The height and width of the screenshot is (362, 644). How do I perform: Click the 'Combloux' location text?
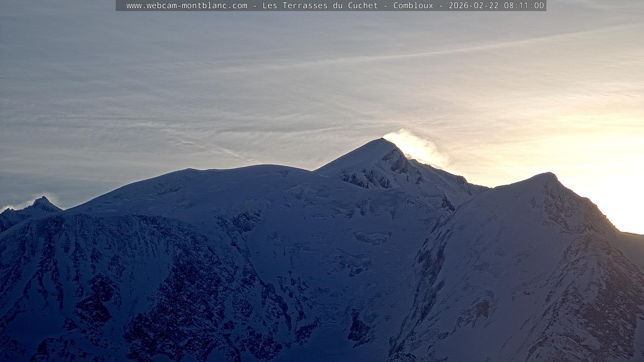413,6
